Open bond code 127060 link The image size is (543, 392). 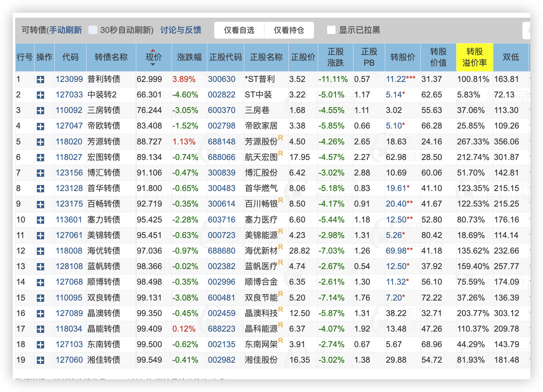[69, 360]
